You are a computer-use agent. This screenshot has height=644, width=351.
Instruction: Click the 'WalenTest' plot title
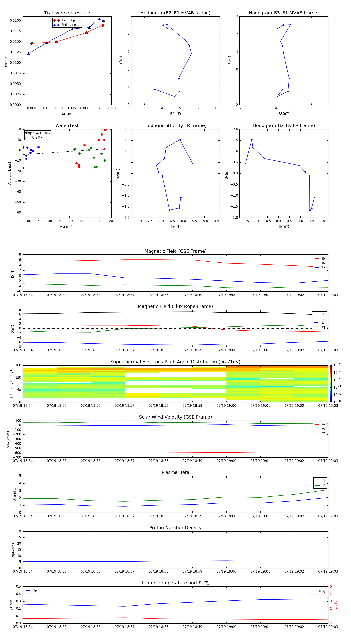pyautogui.click(x=67, y=125)
